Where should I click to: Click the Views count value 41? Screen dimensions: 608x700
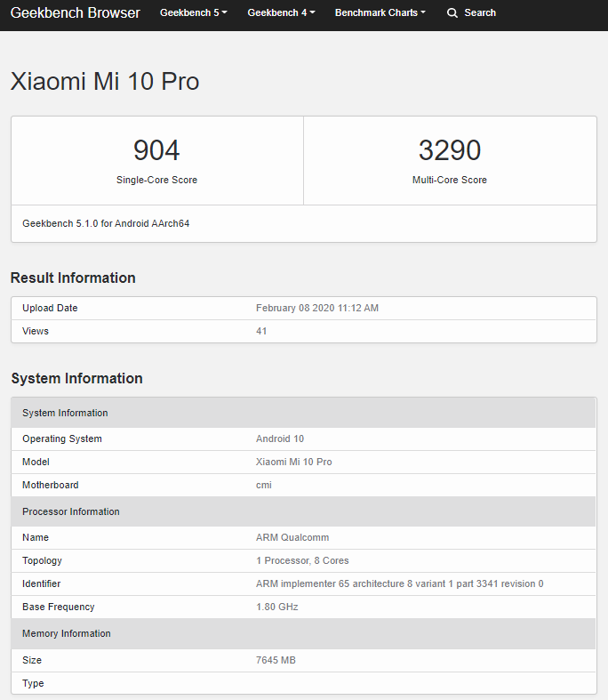(261, 331)
